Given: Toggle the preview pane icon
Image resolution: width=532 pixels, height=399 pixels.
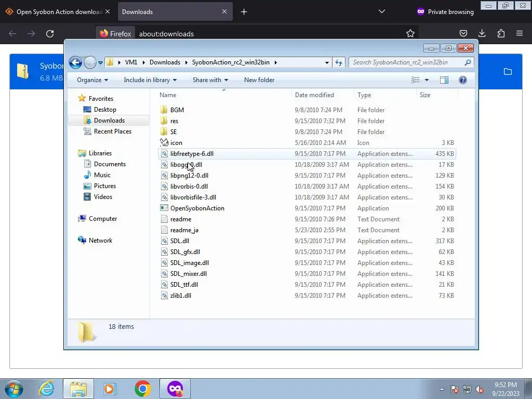Looking at the screenshot, I should (x=444, y=79).
